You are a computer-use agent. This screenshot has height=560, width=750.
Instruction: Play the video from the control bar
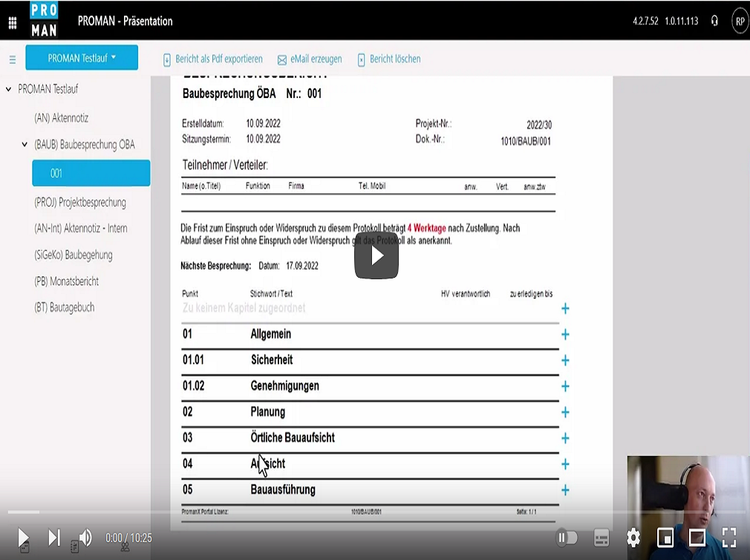pos(23,538)
